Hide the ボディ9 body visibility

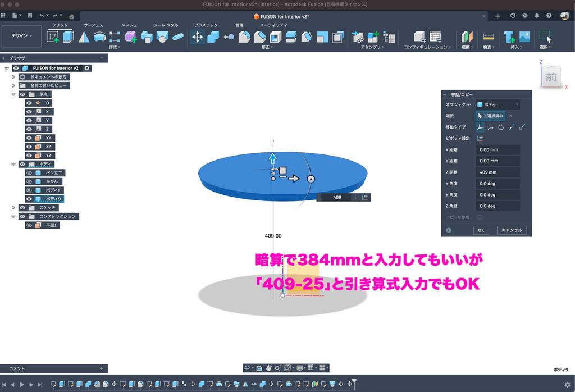coord(29,199)
